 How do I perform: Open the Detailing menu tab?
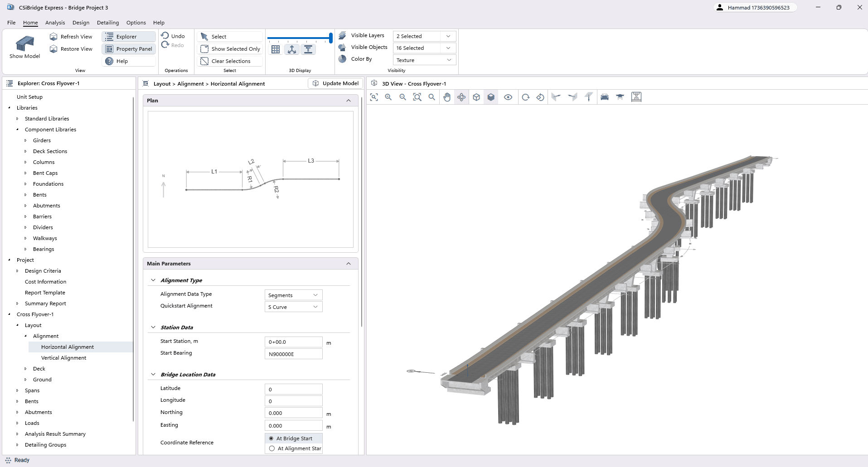click(x=108, y=23)
